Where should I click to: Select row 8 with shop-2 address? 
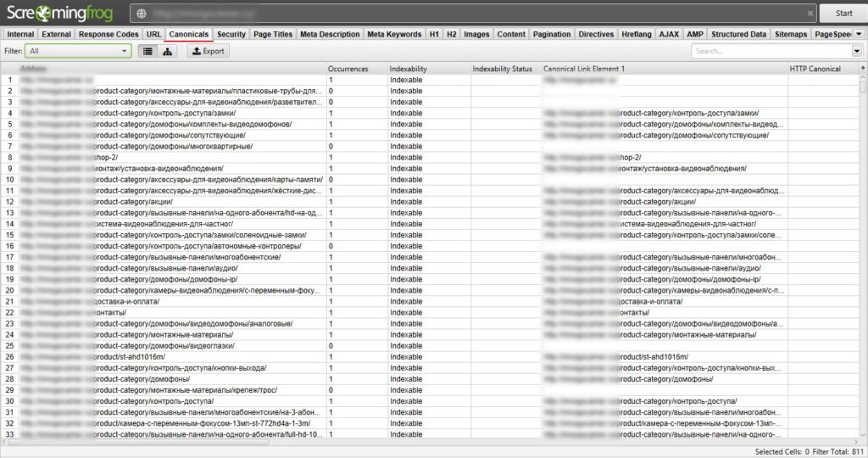tap(170, 157)
